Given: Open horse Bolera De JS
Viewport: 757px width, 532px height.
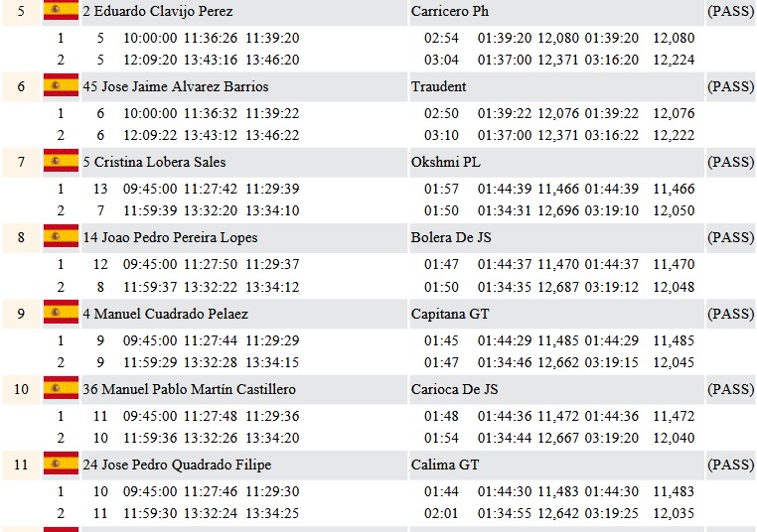Looking at the screenshot, I should click(x=451, y=237).
